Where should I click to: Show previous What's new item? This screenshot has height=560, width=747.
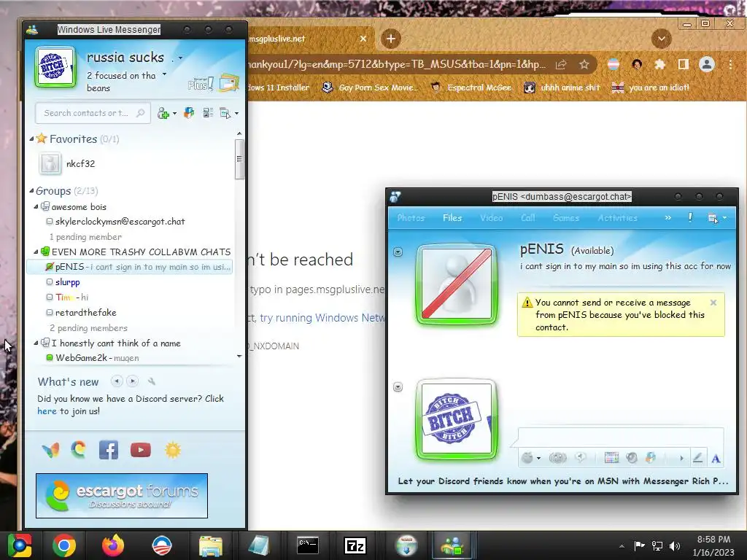point(117,381)
